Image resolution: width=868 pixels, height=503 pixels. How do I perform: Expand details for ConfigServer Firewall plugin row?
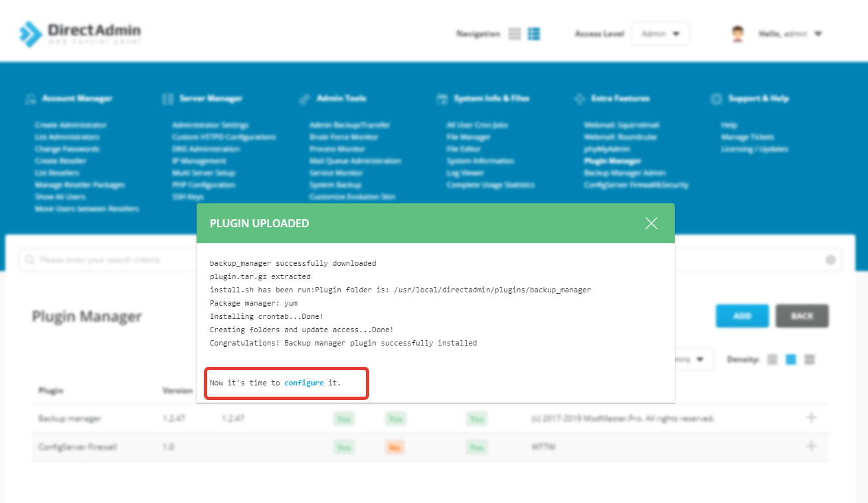tap(811, 447)
